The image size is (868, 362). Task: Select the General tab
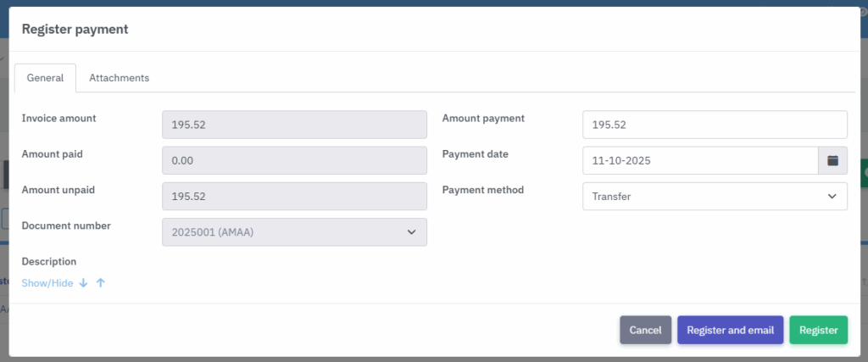[x=45, y=78]
